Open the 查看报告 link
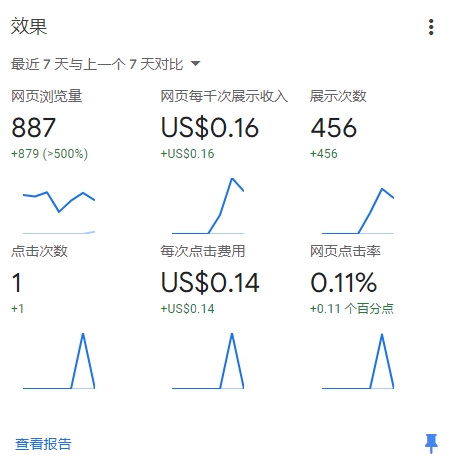 (x=43, y=444)
